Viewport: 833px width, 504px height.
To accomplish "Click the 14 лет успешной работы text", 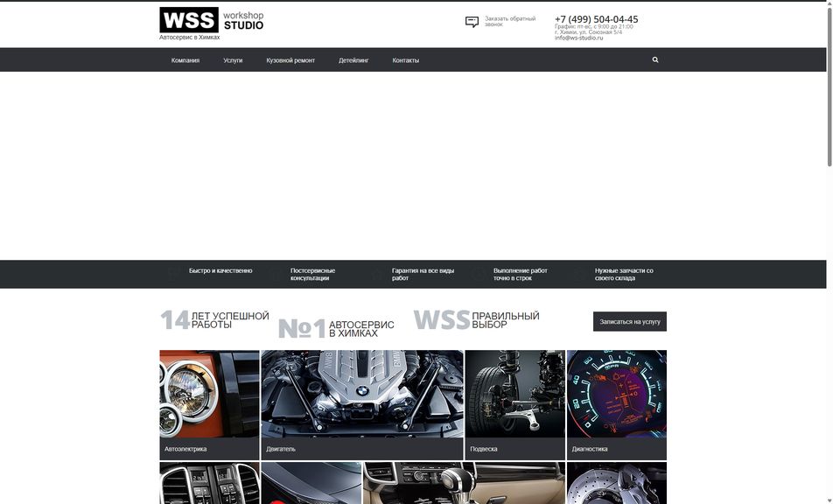I will (x=214, y=320).
